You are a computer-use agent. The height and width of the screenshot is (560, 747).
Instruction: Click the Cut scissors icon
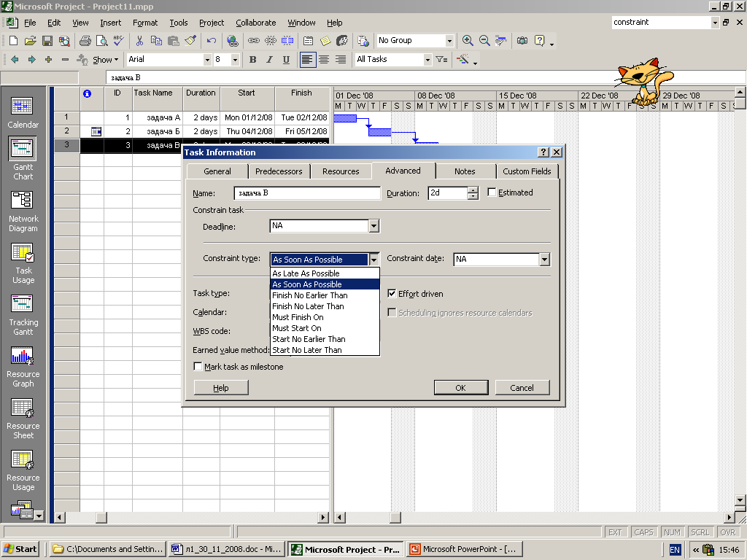(x=139, y=41)
